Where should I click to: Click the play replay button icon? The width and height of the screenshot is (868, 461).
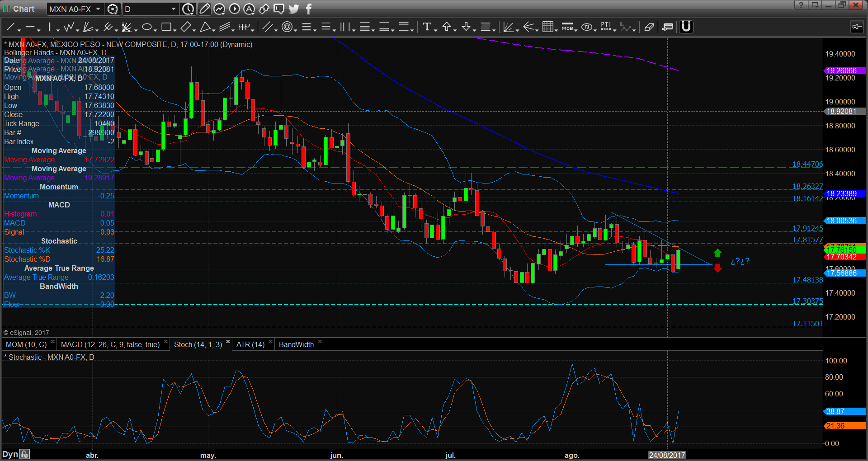point(234,9)
